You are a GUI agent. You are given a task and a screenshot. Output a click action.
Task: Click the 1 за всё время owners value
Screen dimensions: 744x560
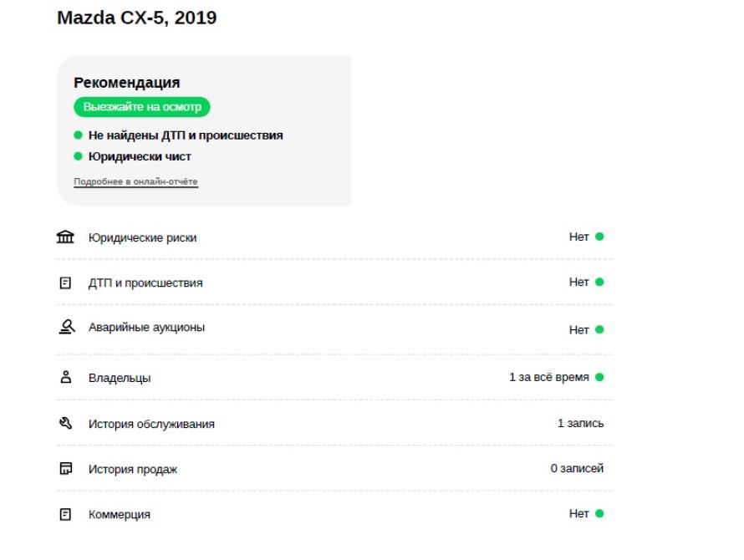tap(549, 377)
